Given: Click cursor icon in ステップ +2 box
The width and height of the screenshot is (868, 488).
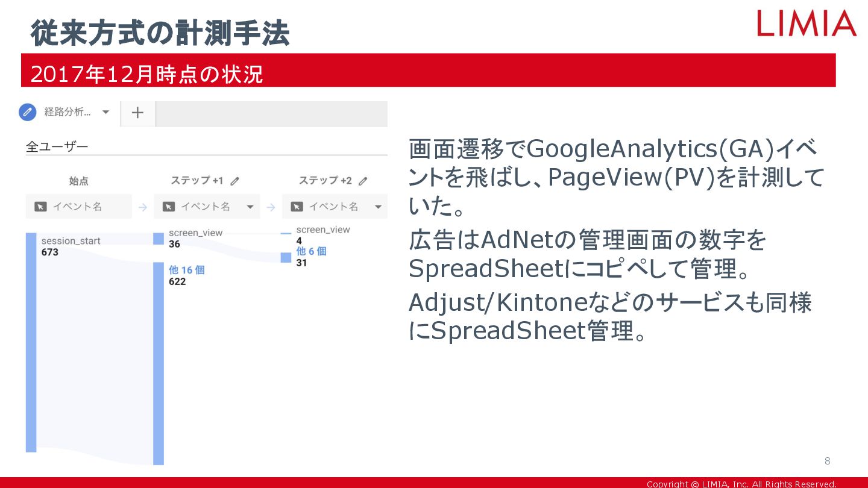Looking at the screenshot, I should coord(297,207).
